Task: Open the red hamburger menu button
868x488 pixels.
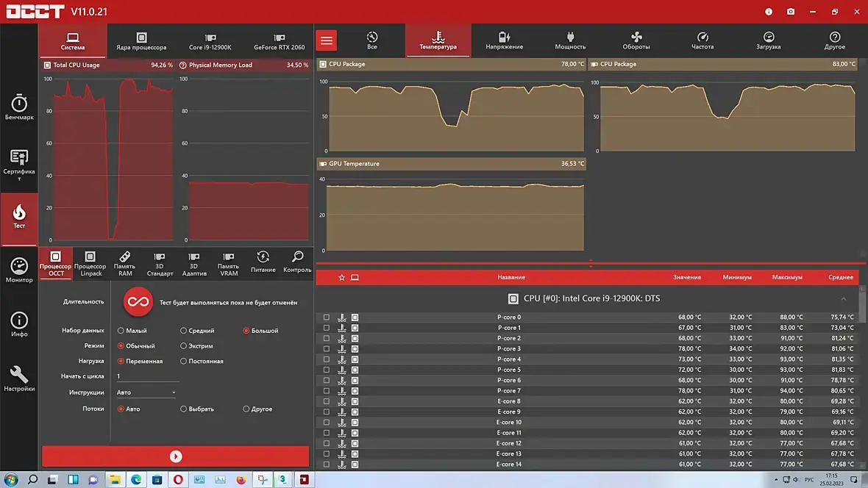Action: (x=327, y=40)
